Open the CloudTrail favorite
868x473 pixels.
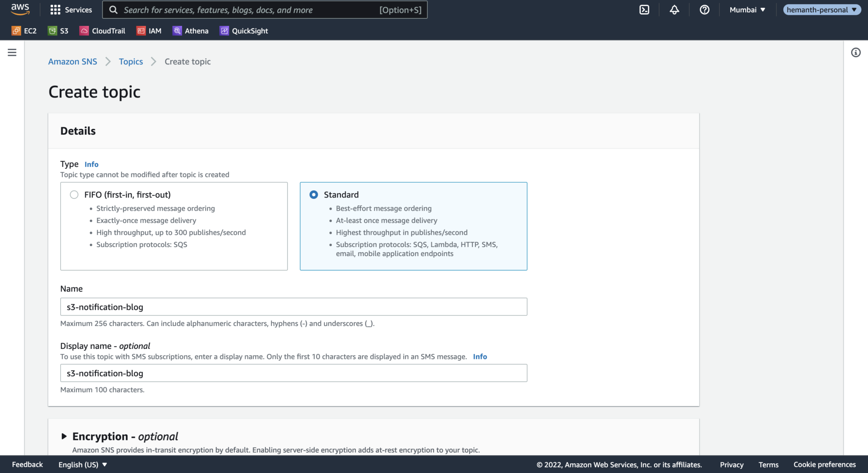coord(102,31)
